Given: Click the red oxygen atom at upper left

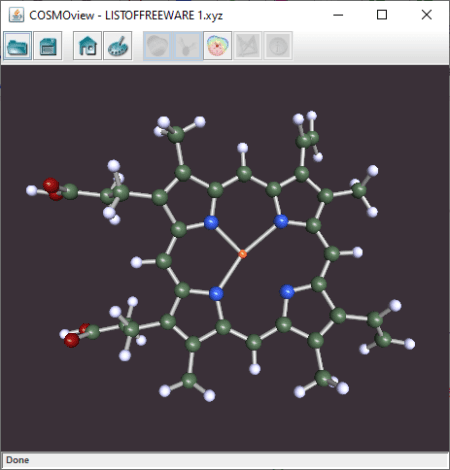Looking at the screenshot, I should 51,185.
